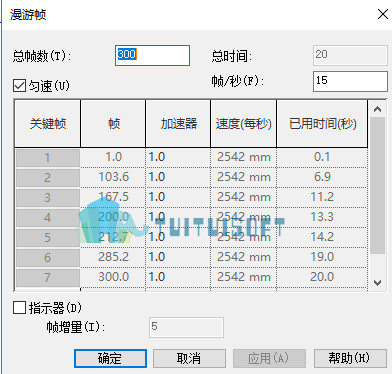
Task: Click the 帧/秒 input field showing 15
Action: (x=350, y=81)
